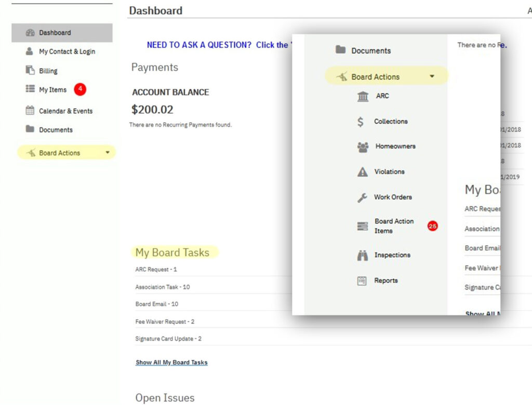Click the Inspections binoculars icon

click(362, 255)
